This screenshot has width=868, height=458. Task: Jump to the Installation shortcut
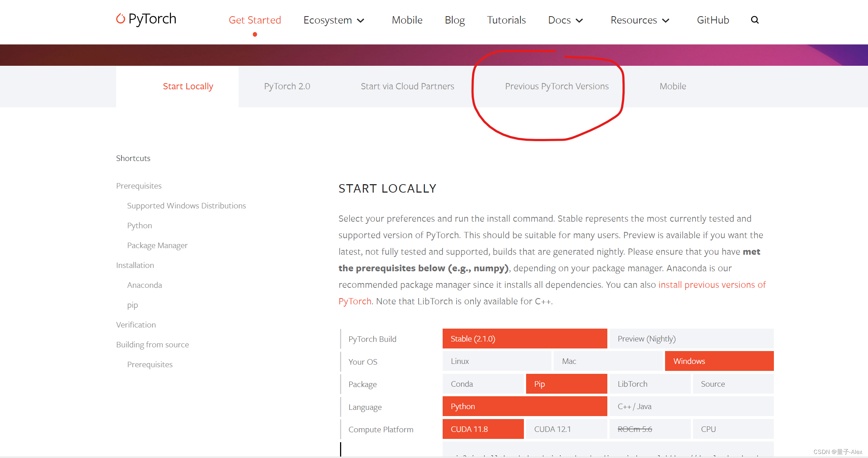click(x=135, y=265)
